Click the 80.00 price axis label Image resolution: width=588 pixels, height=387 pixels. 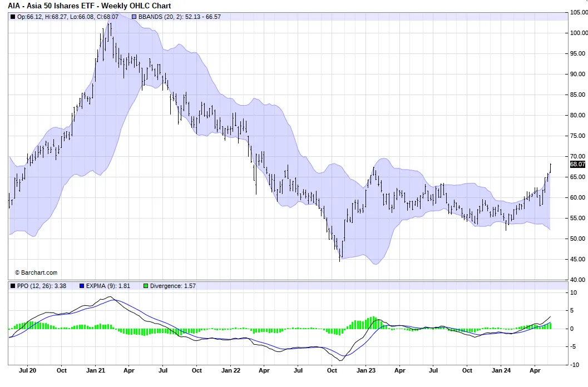tap(577, 116)
